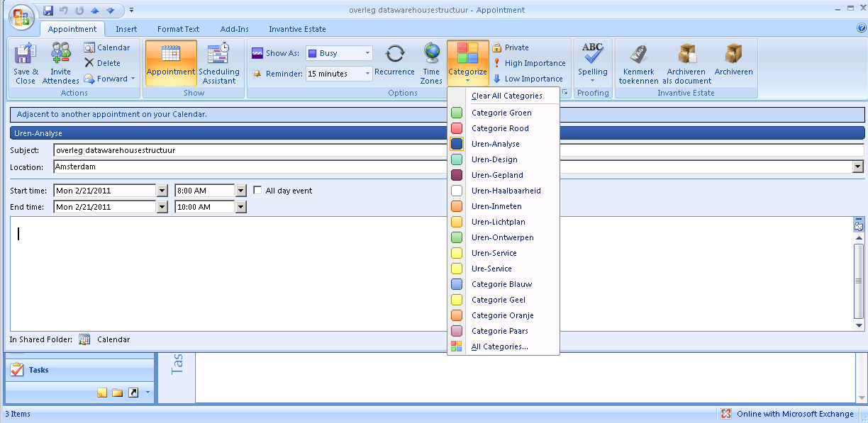This screenshot has height=423, width=868.
Task: Invite Attendees to the appointment
Action: tap(61, 64)
